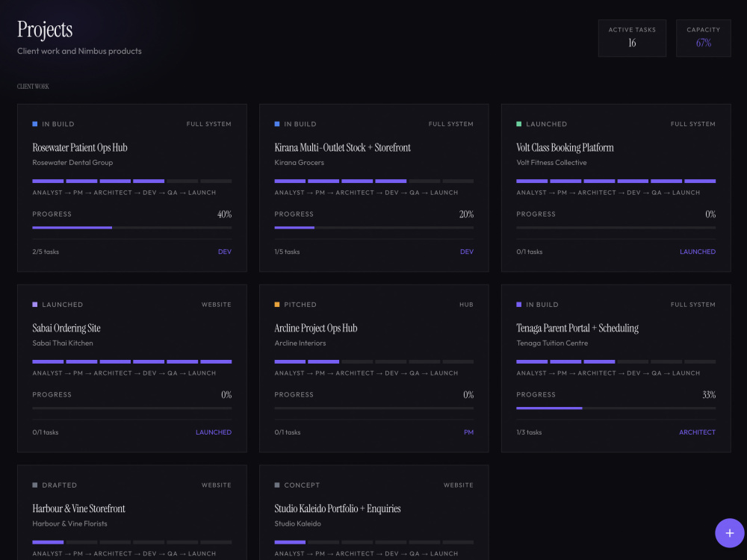Click 'CONCEPT' status label on Studio Kaleido card
Image resolution: width=747 pixels, height=560 pixels.
pyautogui.click(x=302, y=485)
